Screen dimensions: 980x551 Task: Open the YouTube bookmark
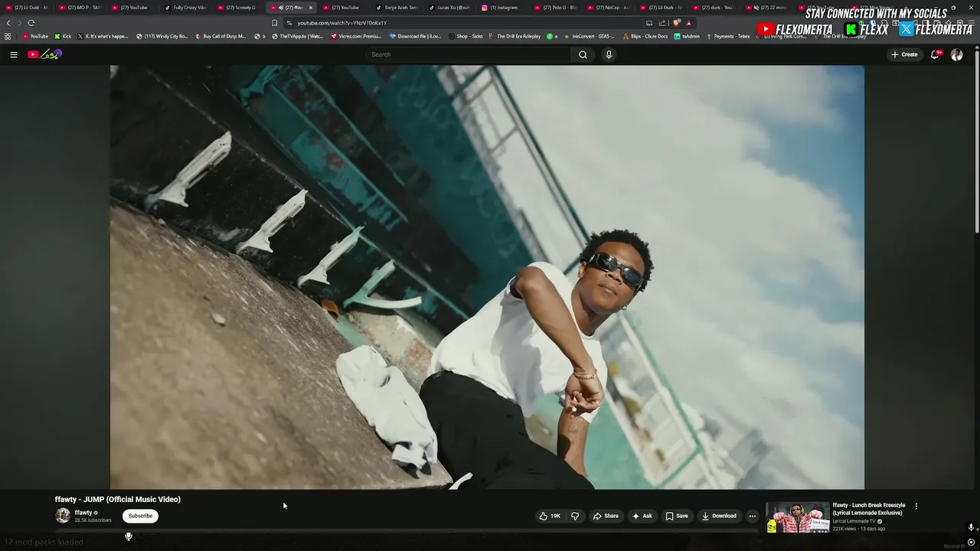click(x=35, y=36)
